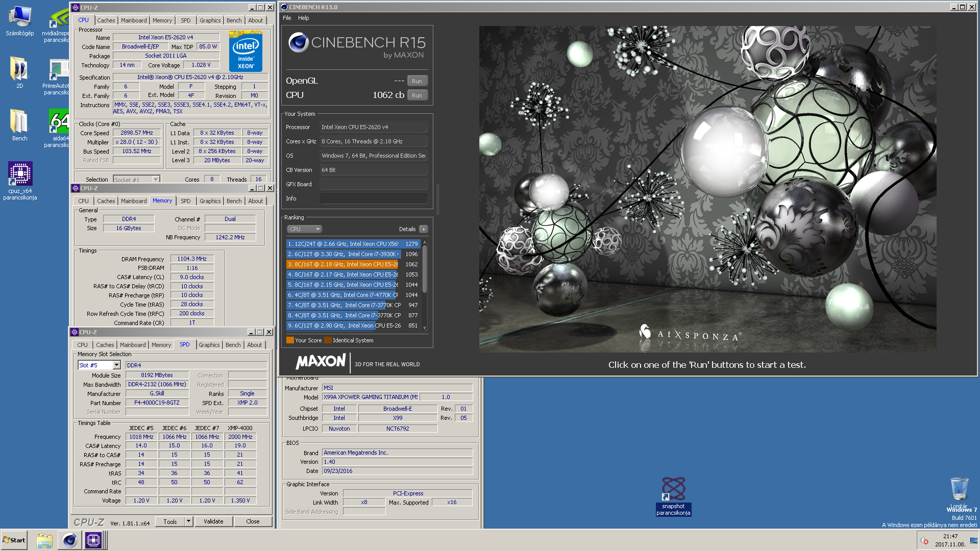The height and width of the screenshot is (551, 980).
Task: Switch to the Caches tab in the top CPU-Z window
Action: tap(106, 20)
